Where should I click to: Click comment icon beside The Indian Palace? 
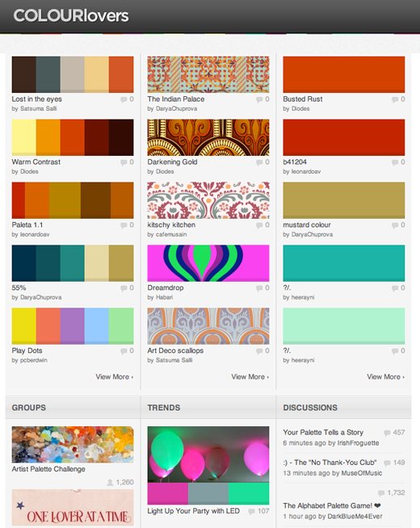[x=259, y=99]
